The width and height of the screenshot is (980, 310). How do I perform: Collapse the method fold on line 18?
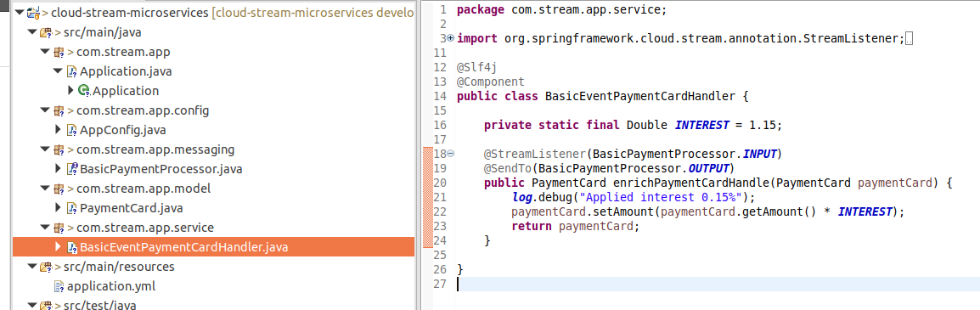pyautogui.click(x=451, y=153)
